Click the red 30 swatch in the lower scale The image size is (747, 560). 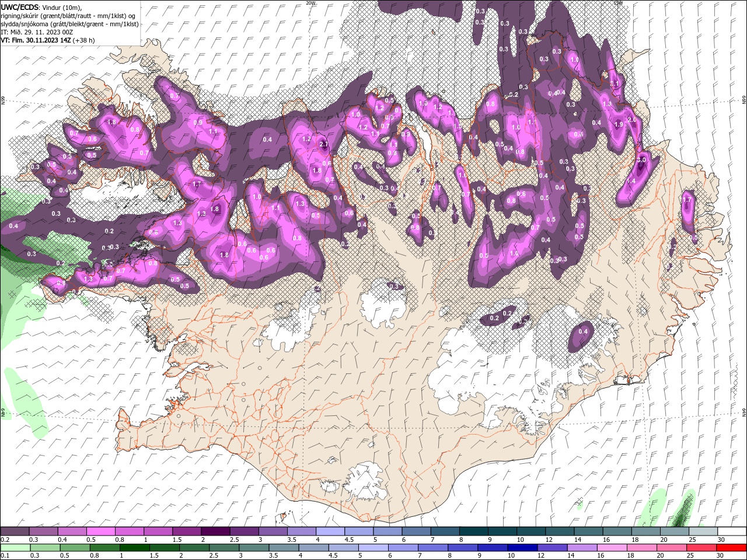pyautogui.click(x=731, y=548)
